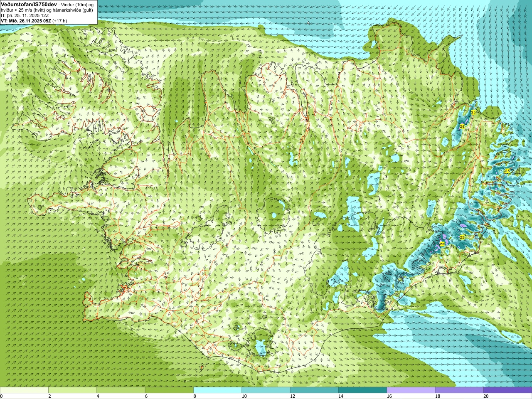Click the 25 gust marker just above the 26 marker
Image resolution: width=532 pixels, height=399 pixels.
click(x=473, y=113)
